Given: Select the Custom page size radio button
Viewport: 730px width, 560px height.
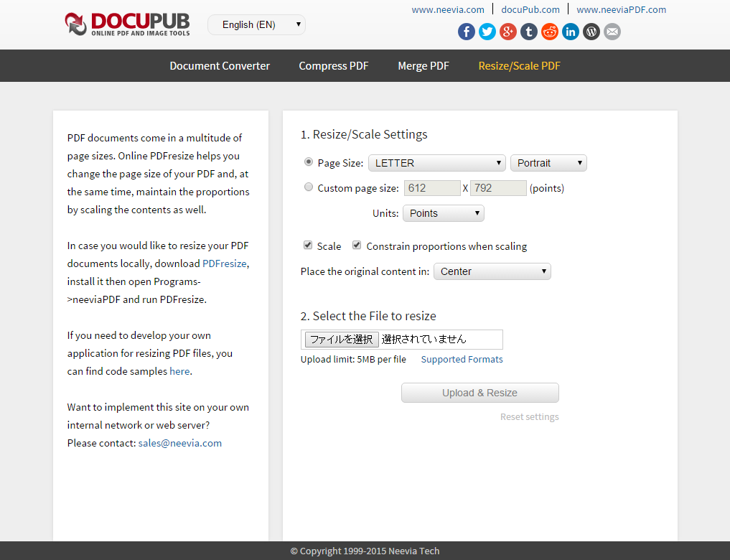Looking at the screenshot, I should click(x=308, y=187).
